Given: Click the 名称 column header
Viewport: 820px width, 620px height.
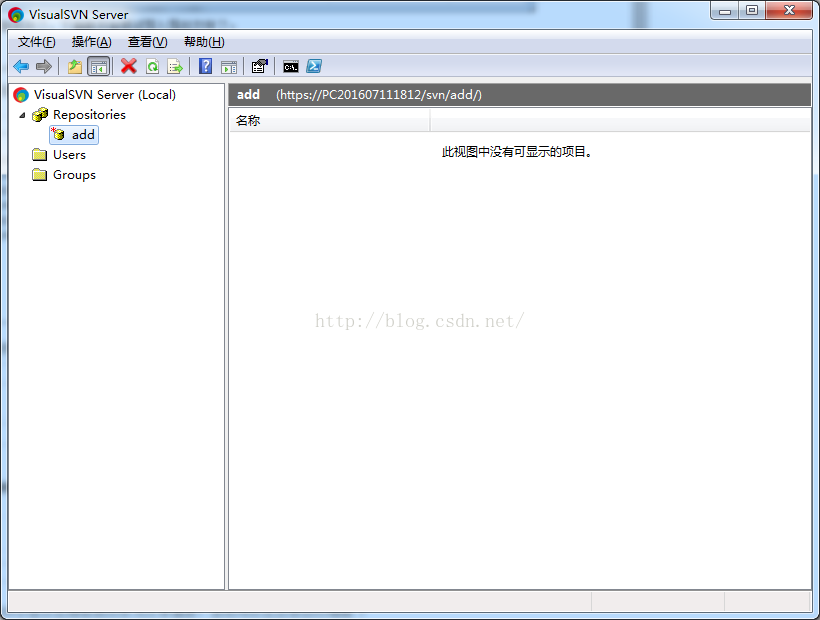Looking at the screenshot, I should pyautogui.click(x=329, y=120).
